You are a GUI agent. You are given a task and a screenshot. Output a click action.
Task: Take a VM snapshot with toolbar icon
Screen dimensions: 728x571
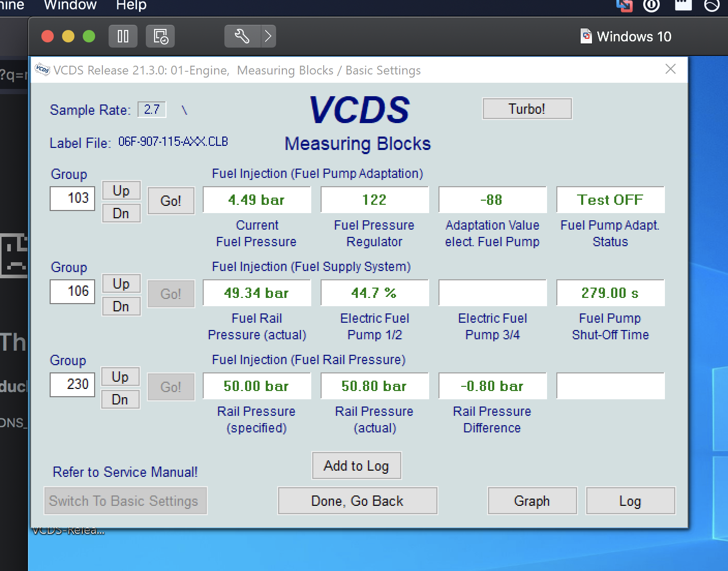coord(160,36)
